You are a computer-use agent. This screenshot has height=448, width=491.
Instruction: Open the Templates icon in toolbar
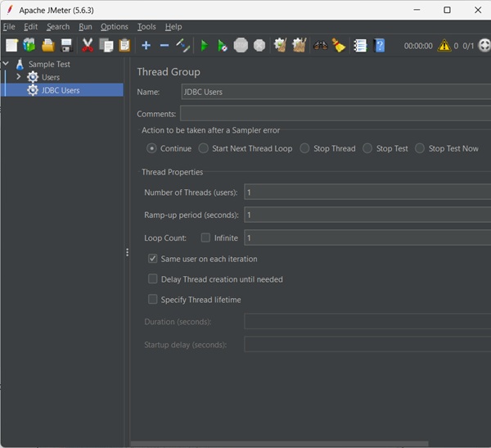click(29, 46)
